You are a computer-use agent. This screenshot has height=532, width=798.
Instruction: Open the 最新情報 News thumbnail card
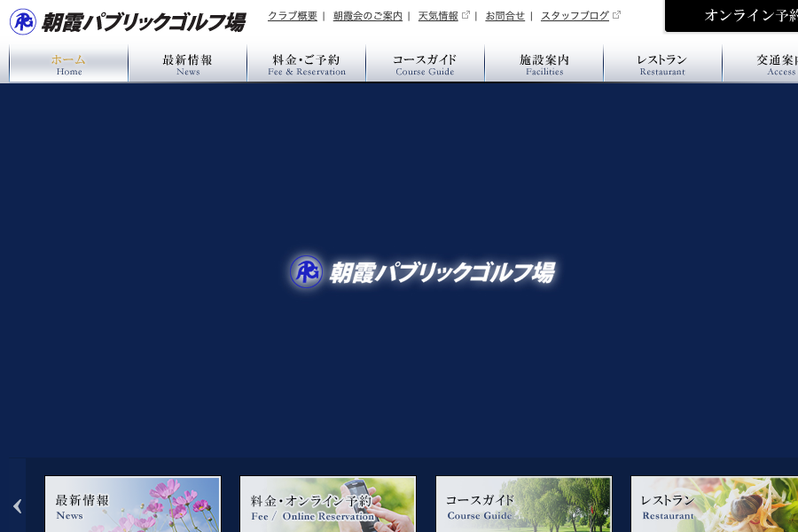tap(133, 504)
